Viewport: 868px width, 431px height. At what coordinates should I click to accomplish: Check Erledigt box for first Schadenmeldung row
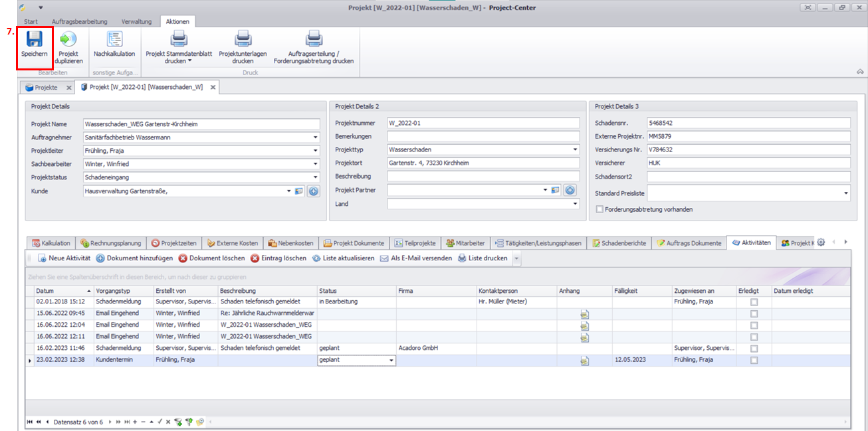[x=754, y=302]
